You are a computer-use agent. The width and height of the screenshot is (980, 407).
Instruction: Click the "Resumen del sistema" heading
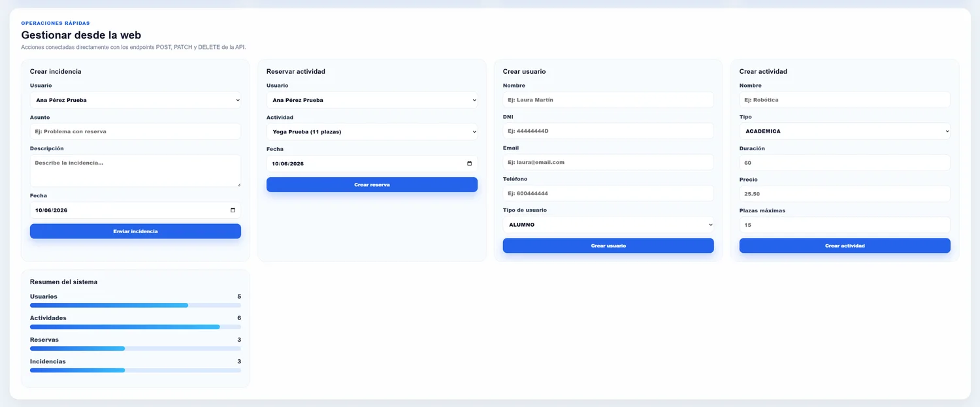pyautogui.click(x=63, y=282)
